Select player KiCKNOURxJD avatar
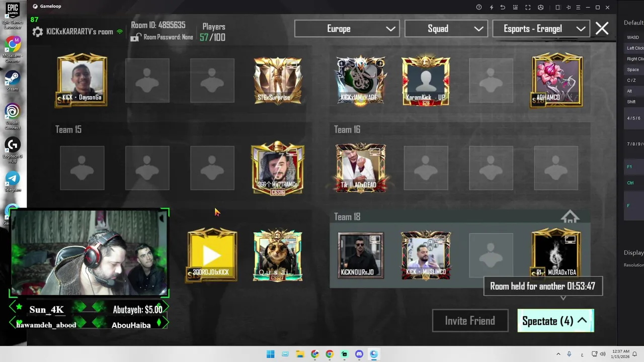The width and height of the screenshot is (644, 362). point(360,255)
